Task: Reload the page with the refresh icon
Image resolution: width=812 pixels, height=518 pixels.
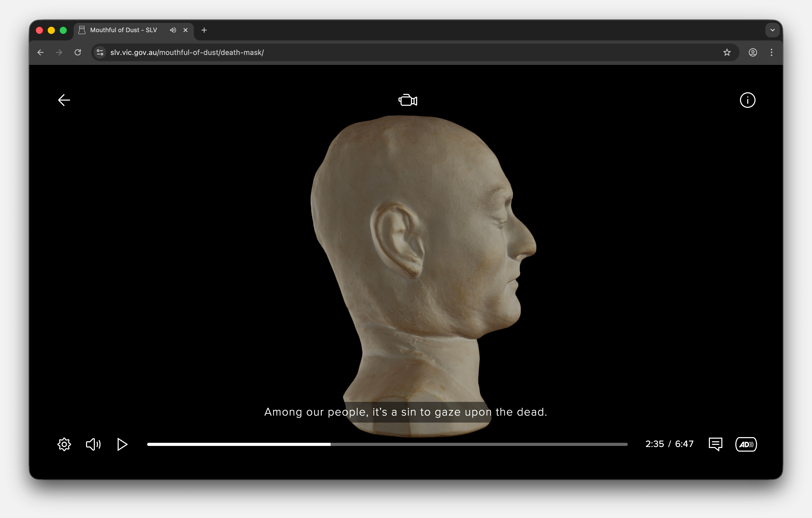Action: pyautogui.click(x=77, y=52)
